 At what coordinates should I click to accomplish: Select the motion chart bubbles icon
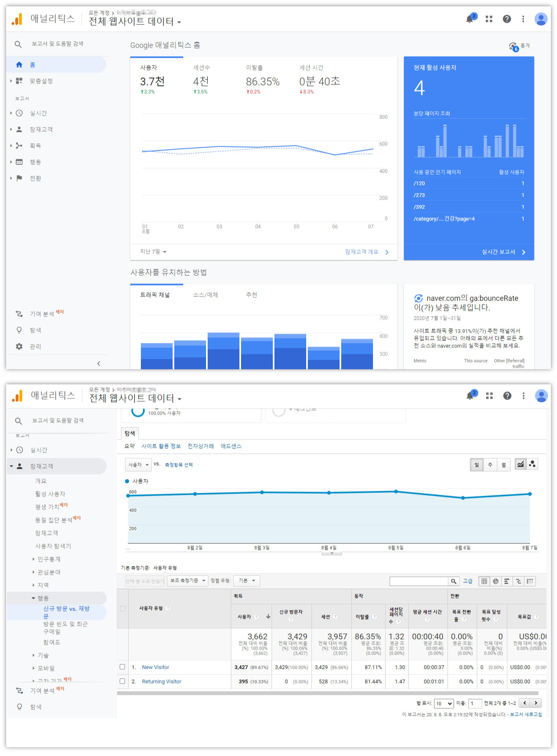532,464
